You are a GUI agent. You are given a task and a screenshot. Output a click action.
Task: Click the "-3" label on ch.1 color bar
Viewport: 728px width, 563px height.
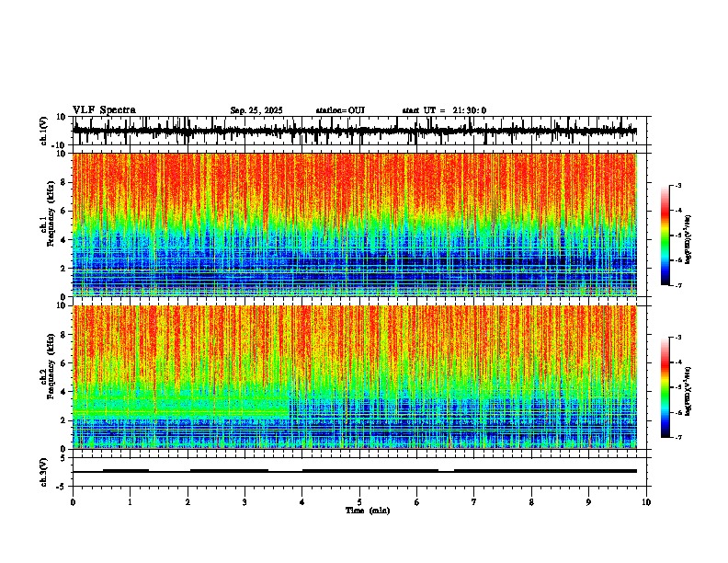click(677, 185)
